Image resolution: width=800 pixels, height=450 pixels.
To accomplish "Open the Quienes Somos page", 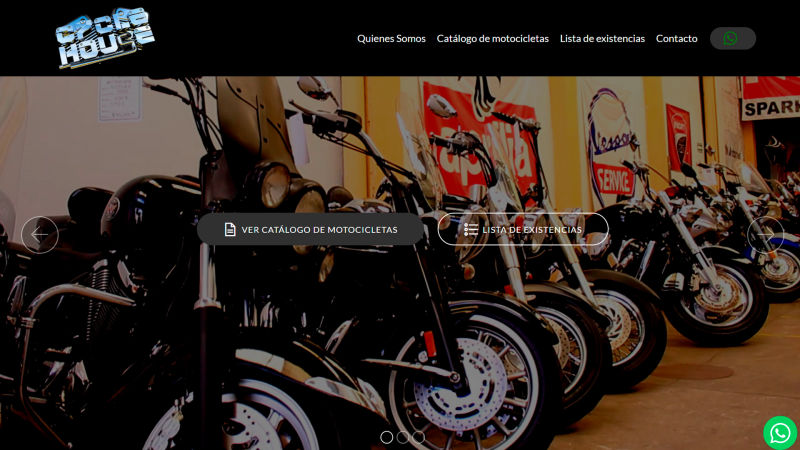I will (x=391, y=38).
